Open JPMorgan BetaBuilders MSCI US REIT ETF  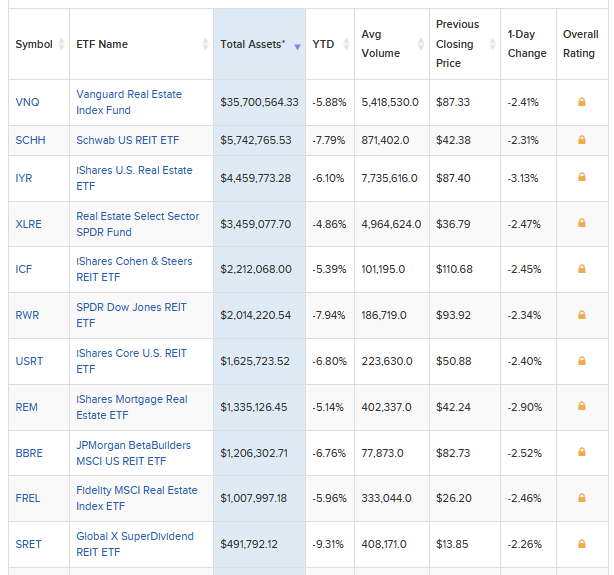pos(134,453)
